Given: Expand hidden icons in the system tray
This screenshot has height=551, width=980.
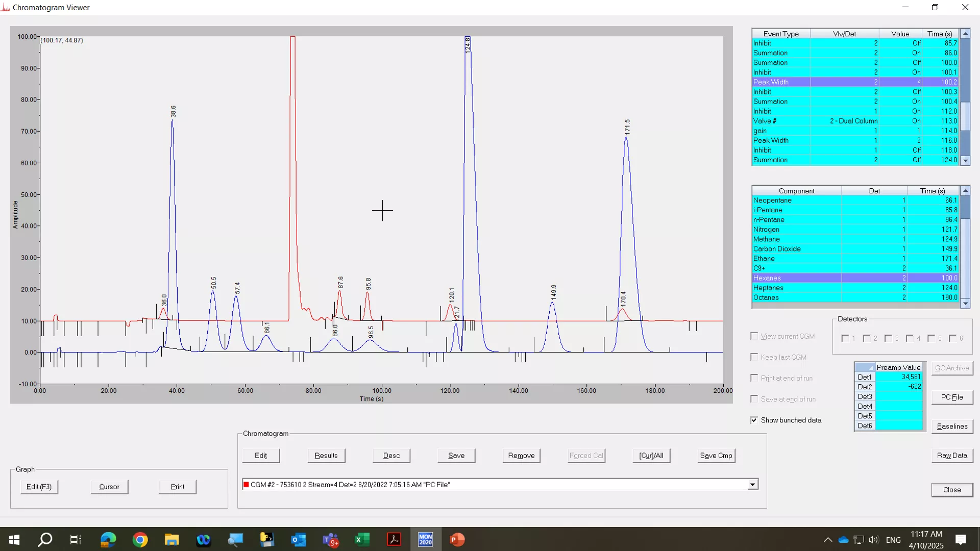Looking at the screenshot, I should point(827,539).
